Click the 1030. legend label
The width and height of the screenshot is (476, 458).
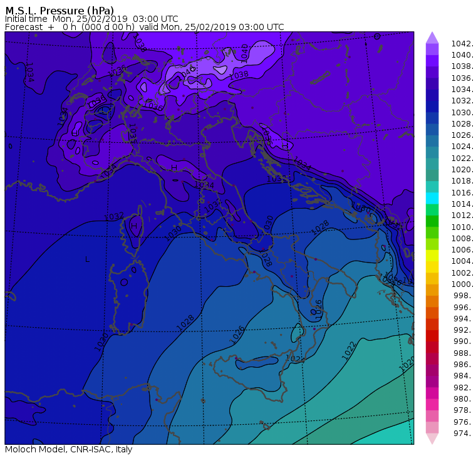pos(462,112)
